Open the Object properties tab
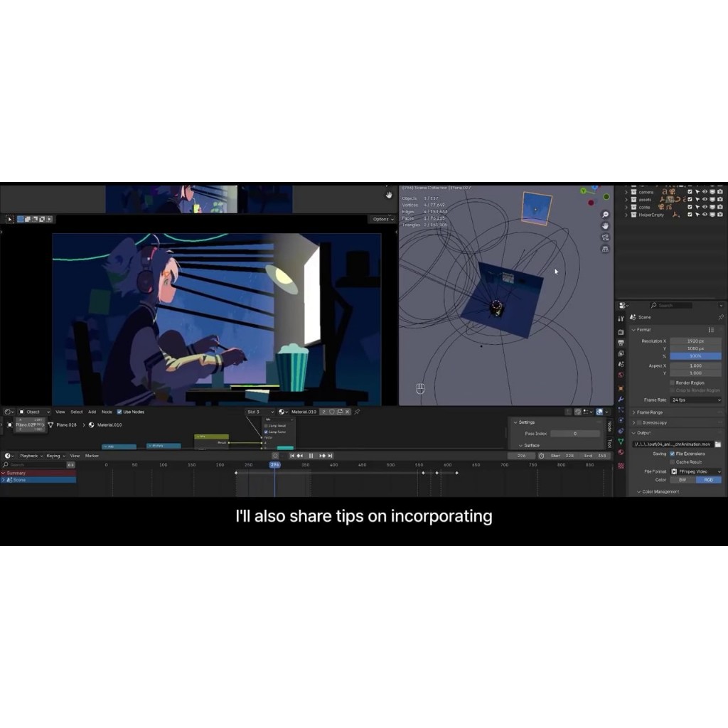This screenshot has height=728, width=728. (x=621, y=388)
